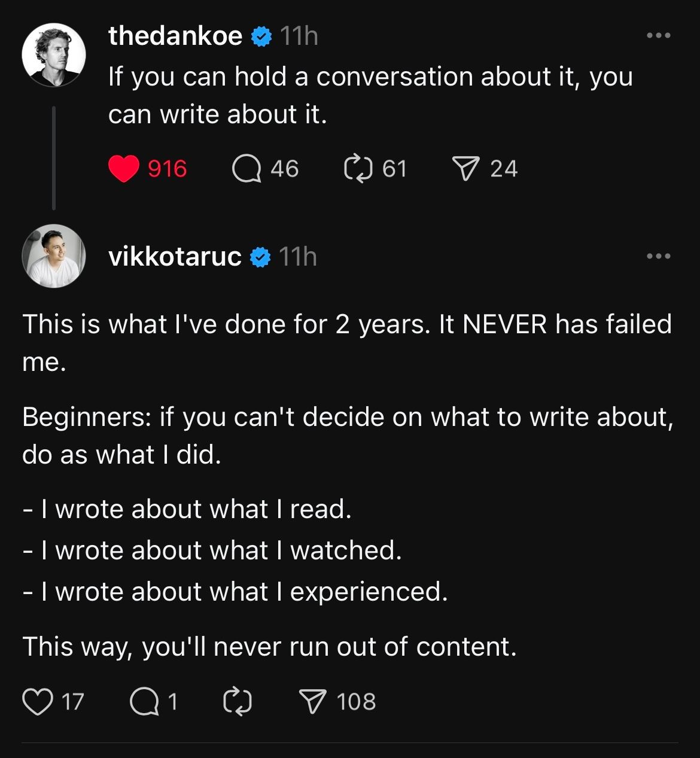Share thedankoe's post via send icon

pos(467,169)
